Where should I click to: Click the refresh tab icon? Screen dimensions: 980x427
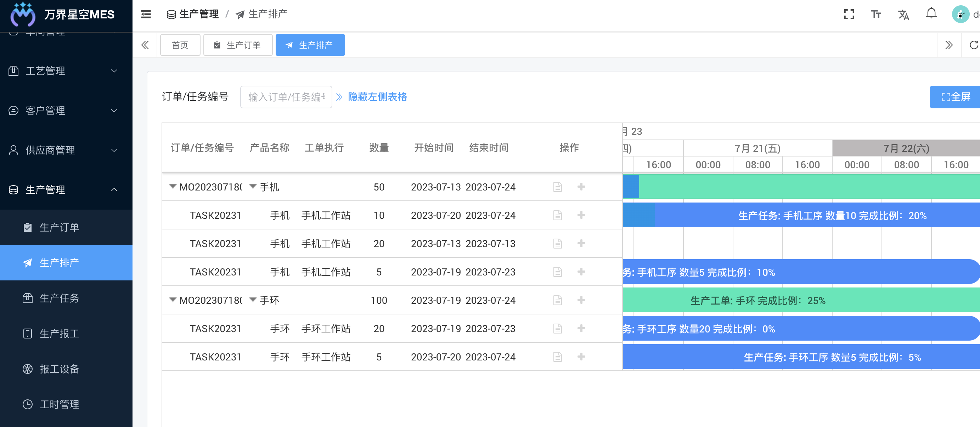coord(973,45)
